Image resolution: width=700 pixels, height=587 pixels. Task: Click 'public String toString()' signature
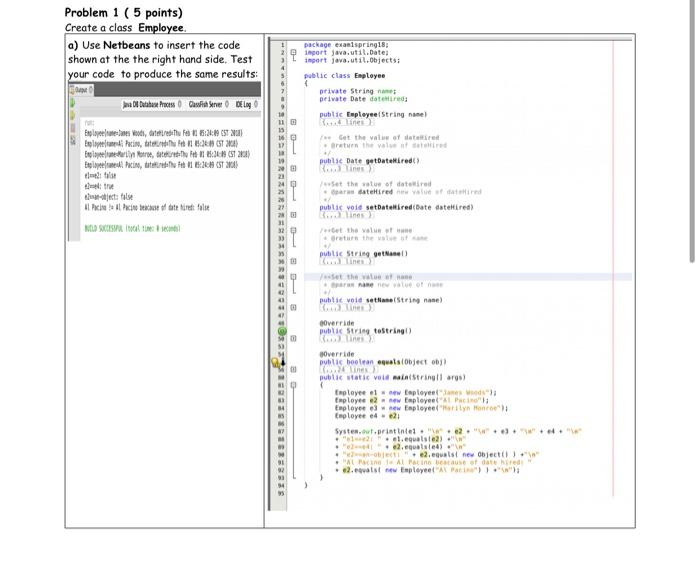(x=366, y=331)
